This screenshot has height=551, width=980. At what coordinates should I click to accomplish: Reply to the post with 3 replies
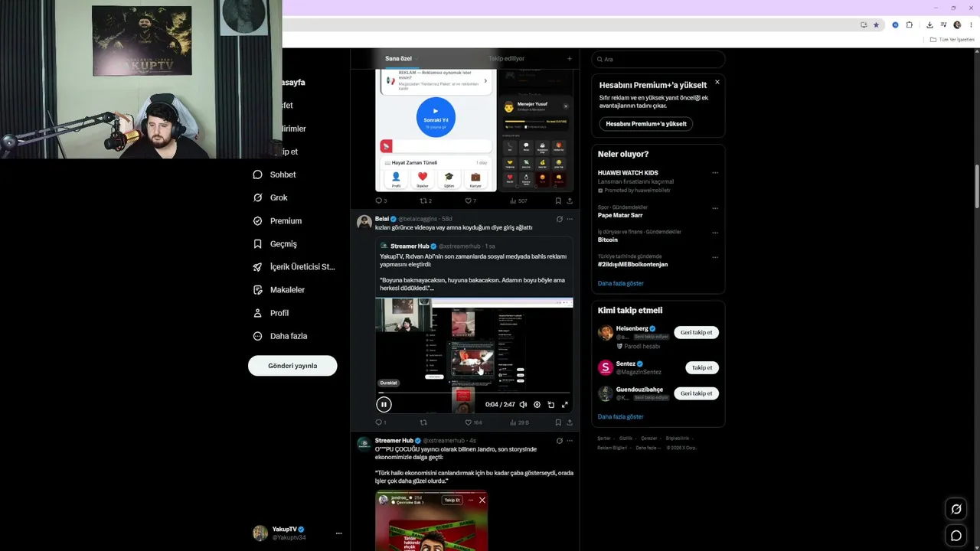pos(378,201)
